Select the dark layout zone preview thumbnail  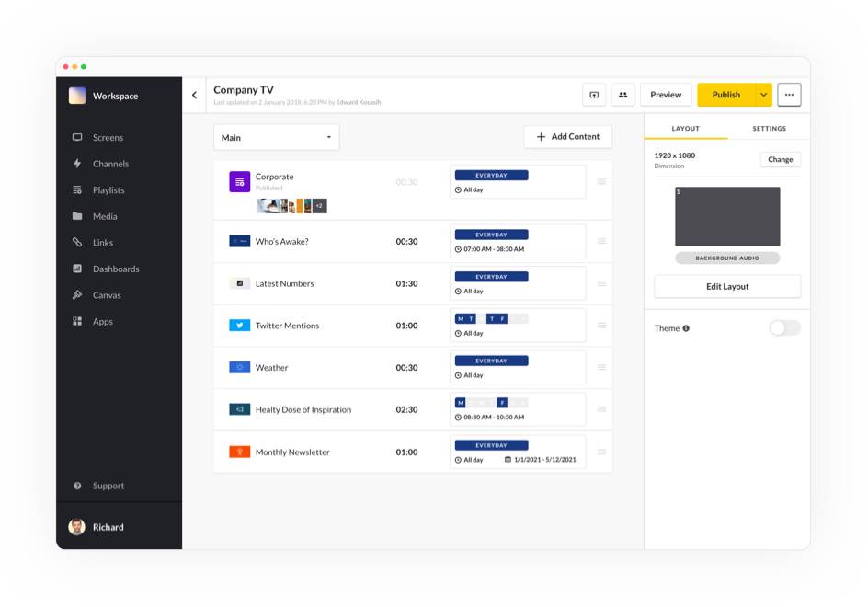(x=727, y=216)
